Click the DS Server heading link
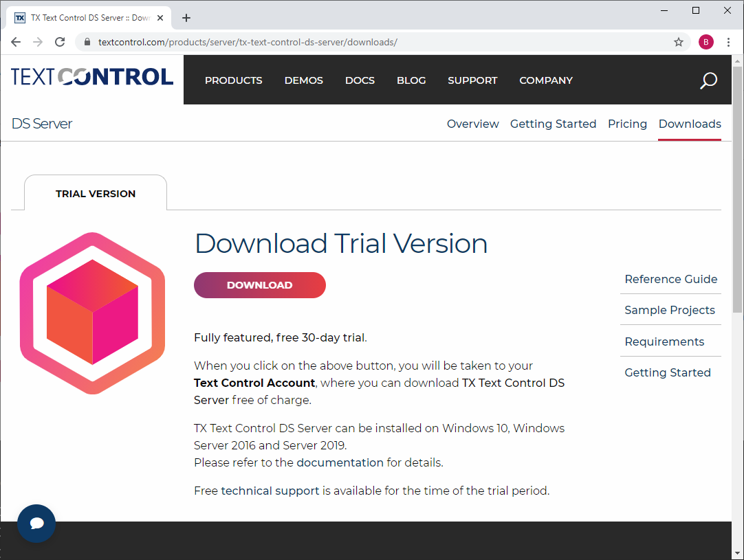Screen dimensions: 744x560 point(42,124)
